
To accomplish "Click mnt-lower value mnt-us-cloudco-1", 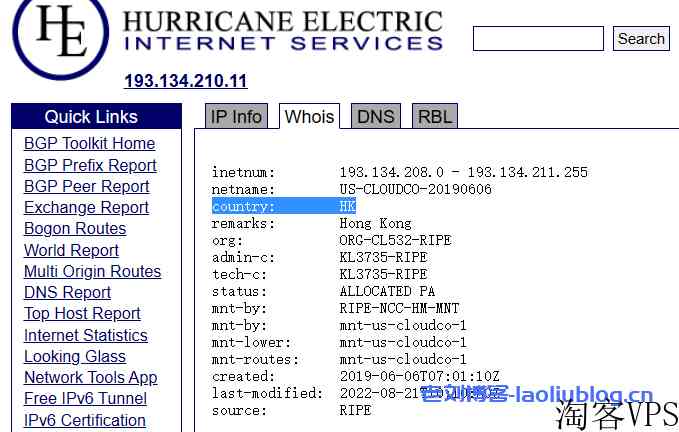I will click(403, 342).
